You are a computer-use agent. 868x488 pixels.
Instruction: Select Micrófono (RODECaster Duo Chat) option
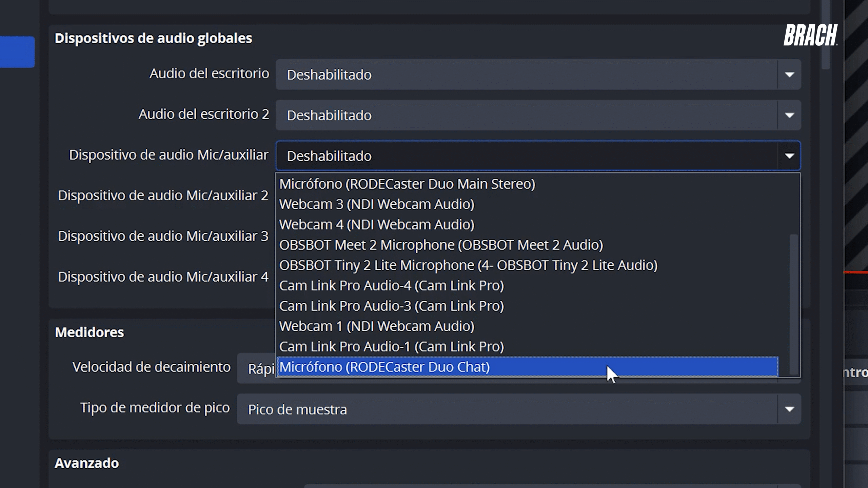pos(384,367)
